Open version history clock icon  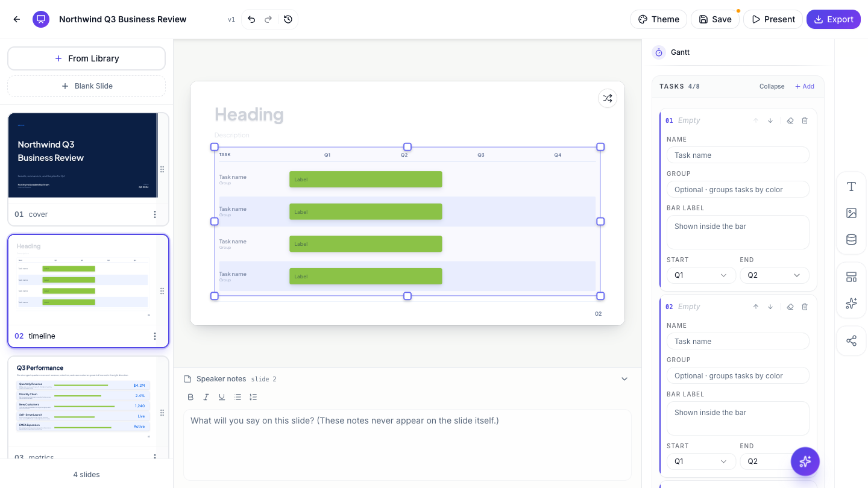click(288, 19)
